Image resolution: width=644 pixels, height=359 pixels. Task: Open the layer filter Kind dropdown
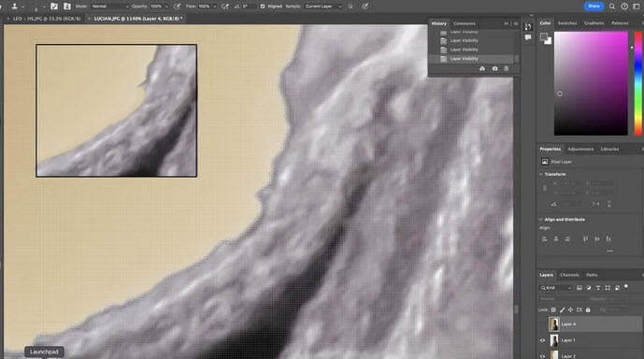point(556,288)
